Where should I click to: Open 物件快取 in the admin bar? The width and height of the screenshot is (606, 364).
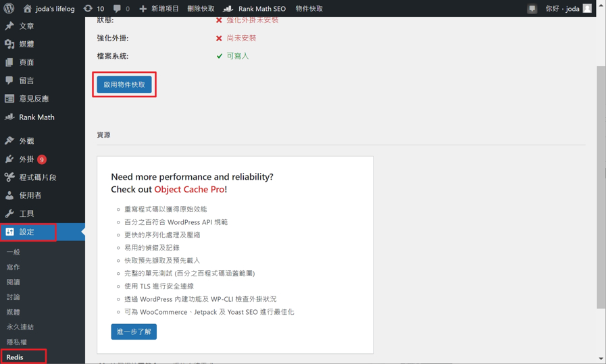tap(309, 9)
